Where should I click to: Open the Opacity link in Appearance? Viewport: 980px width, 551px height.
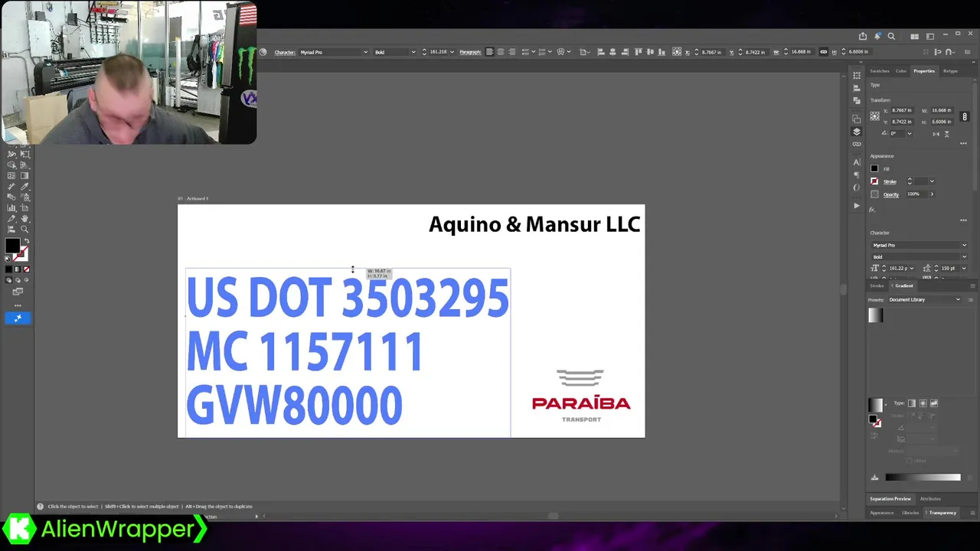pos(891,194)
